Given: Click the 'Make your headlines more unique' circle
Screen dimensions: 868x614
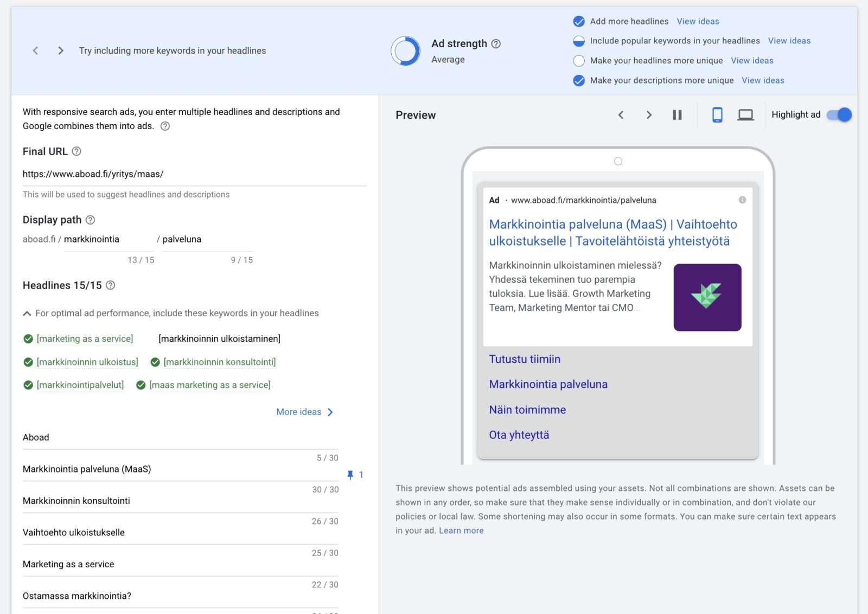Looking at the screenshot, I should [579, 61].
